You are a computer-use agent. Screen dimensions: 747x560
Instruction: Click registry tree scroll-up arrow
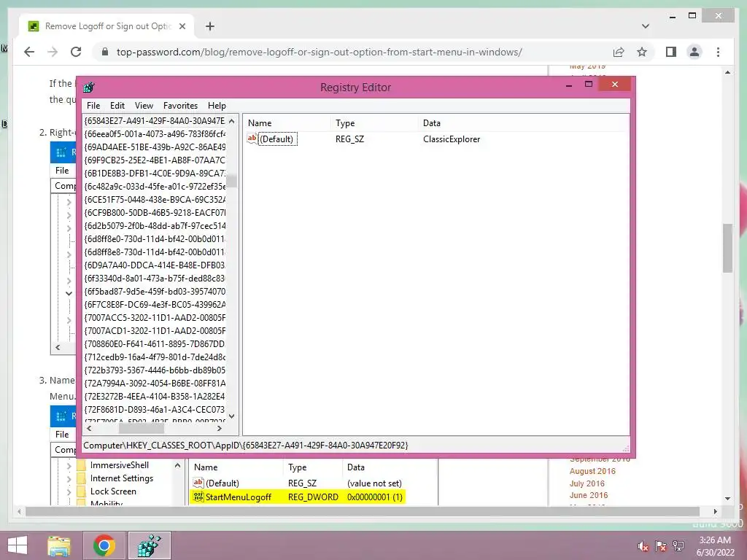click(231, 121)
